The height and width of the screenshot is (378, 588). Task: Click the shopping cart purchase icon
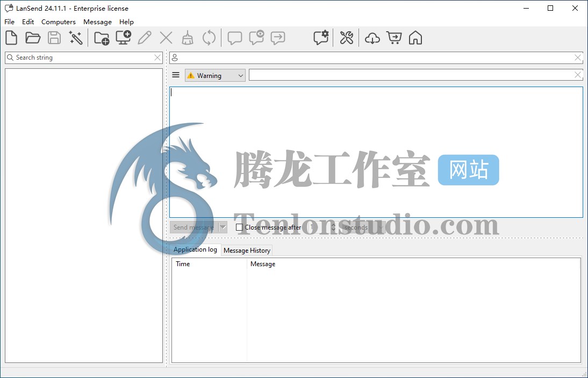(394, 38)
